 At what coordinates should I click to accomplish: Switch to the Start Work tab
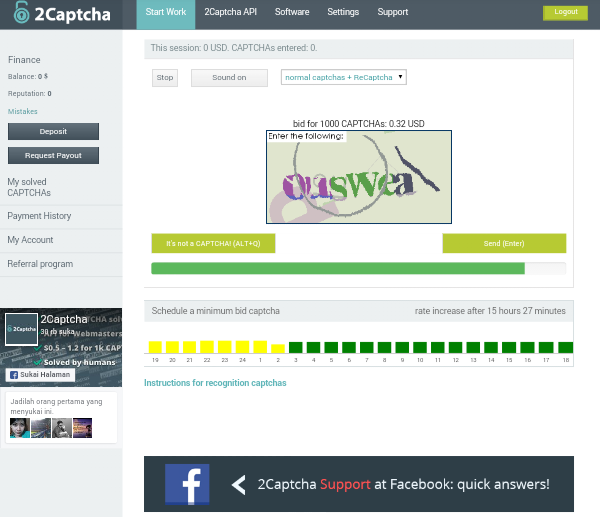pos(166,15)
